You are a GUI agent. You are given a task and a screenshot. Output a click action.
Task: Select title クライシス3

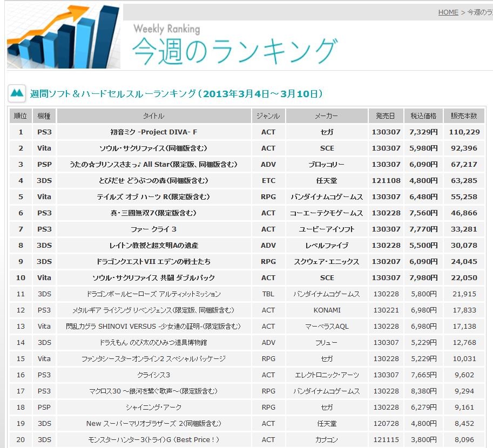154,375
